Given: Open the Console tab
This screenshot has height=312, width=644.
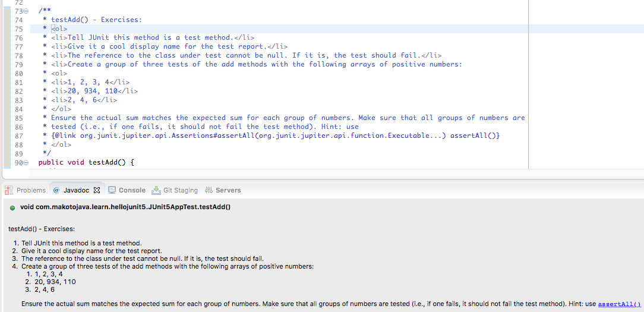Looking at the screenshot, I should (132, 190).
